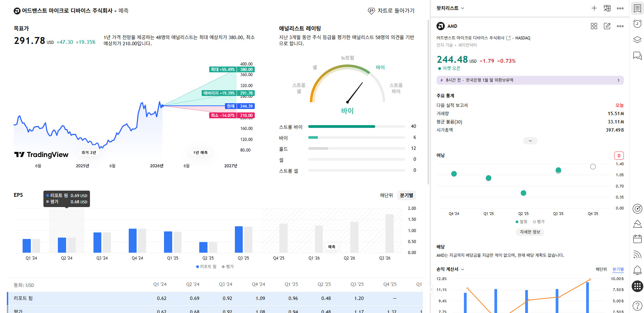Open the news banner arrow chevron

click(618, 80)
